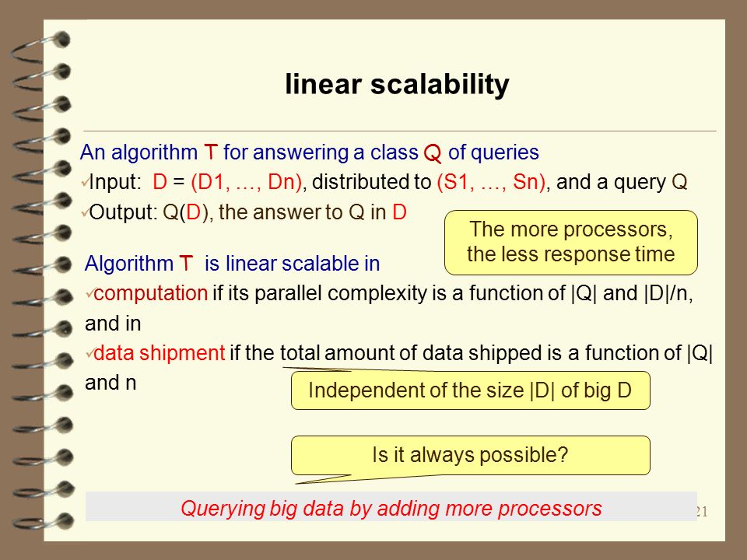
Task: Click the checkmark bullet before 'computation'
Action: pos(89,293)
